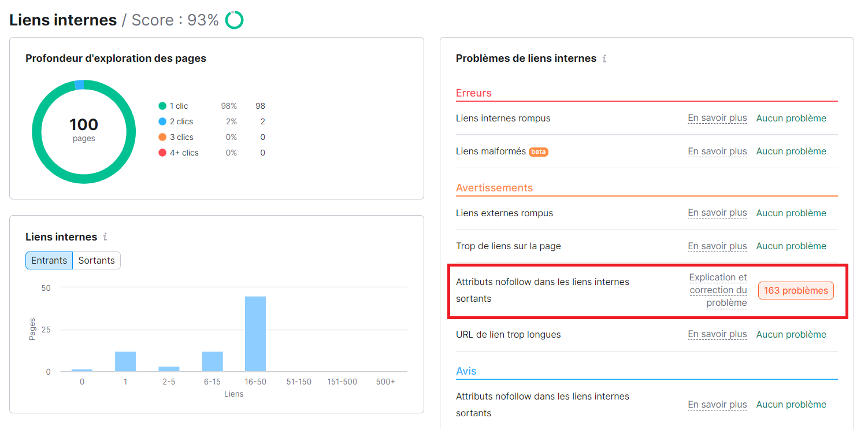The image size is (868, 429).
Task: Open En savoir plus for Liens internes rompus
Action: point(717,118)
